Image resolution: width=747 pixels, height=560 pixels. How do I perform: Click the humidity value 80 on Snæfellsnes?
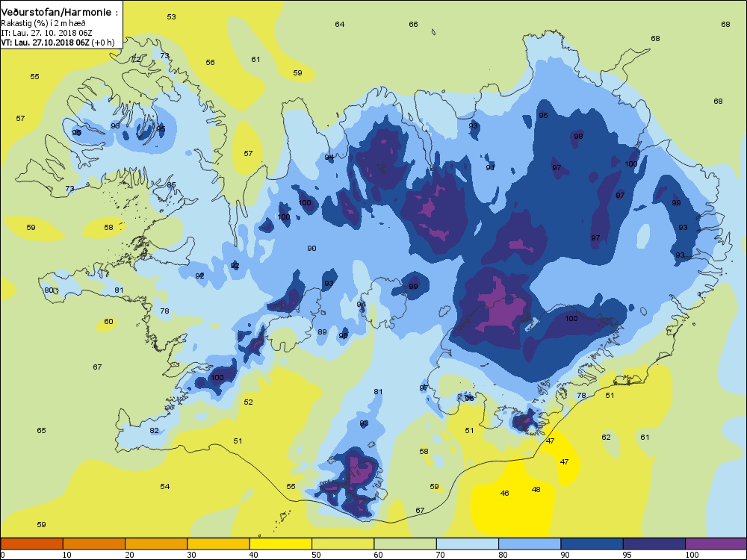(49, 290)
